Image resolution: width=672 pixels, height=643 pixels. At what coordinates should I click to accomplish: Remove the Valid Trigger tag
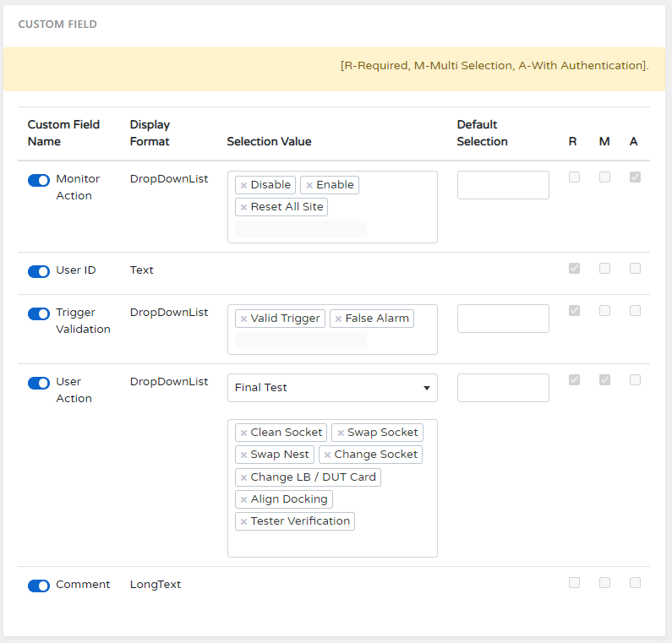pyautogui.click(x=243, y=319)
